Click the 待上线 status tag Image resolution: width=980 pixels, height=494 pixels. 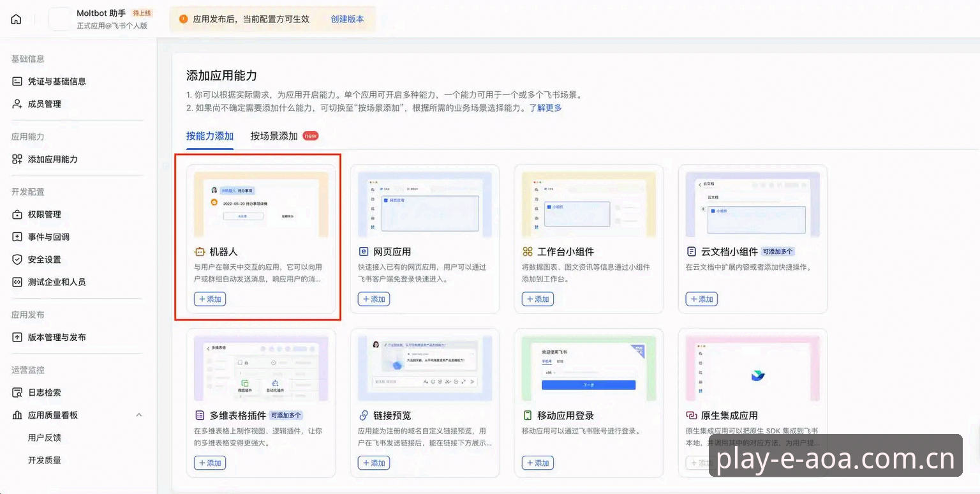tap(142, 13)
